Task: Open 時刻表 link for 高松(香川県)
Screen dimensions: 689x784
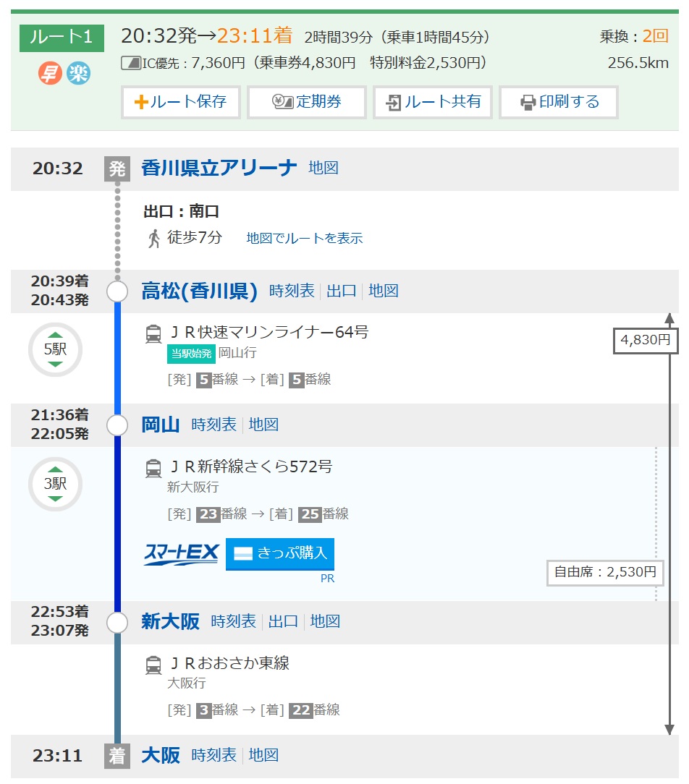Action: pyautogui.click(x=292, y=291)
